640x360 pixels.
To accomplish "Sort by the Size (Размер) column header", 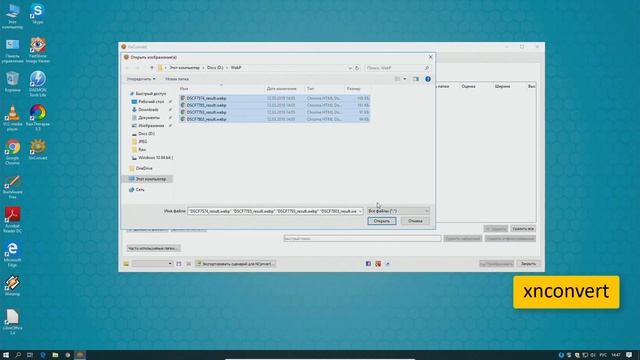I will point(357,89).
